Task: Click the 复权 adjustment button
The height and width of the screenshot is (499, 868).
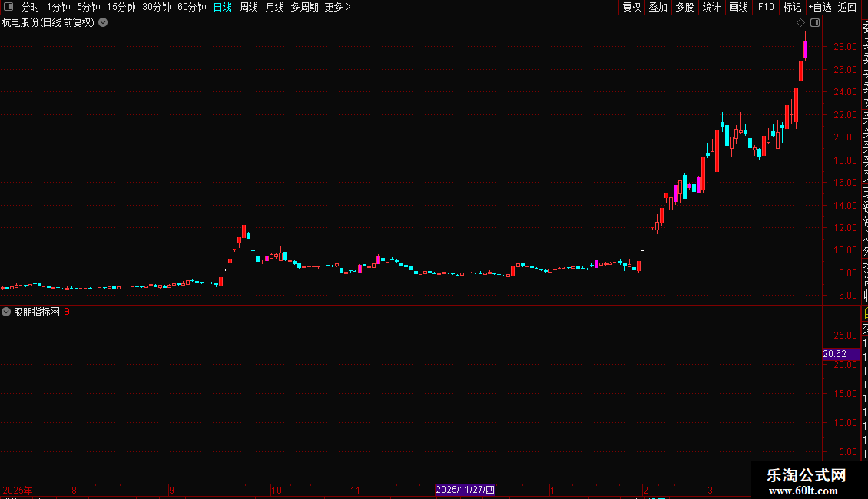Action: (x=631, y=7)
